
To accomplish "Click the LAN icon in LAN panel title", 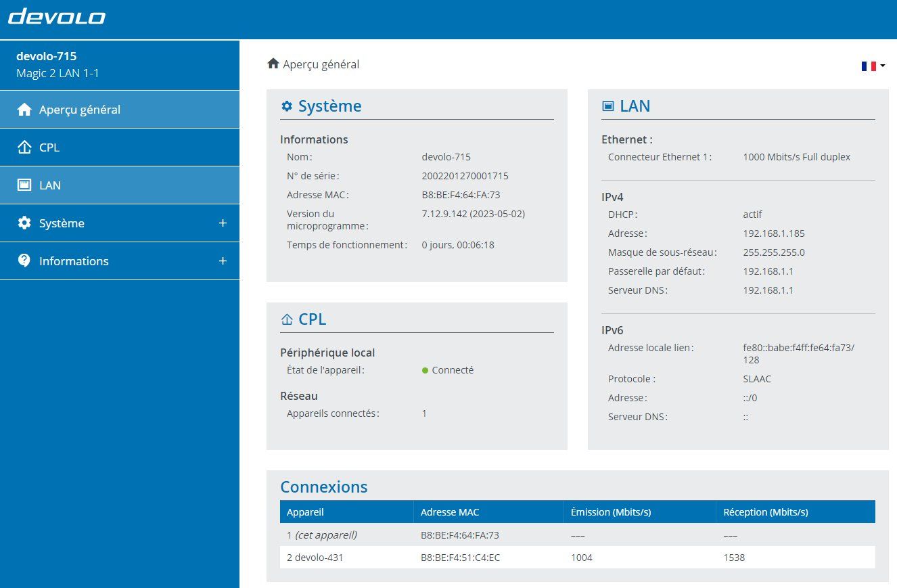I will 608,106.
